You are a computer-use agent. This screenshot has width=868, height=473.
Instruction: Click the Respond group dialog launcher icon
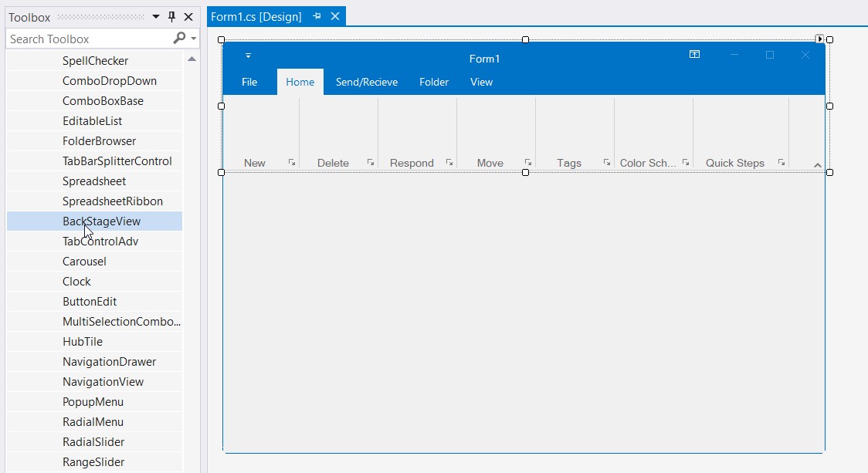pos(449,163)
